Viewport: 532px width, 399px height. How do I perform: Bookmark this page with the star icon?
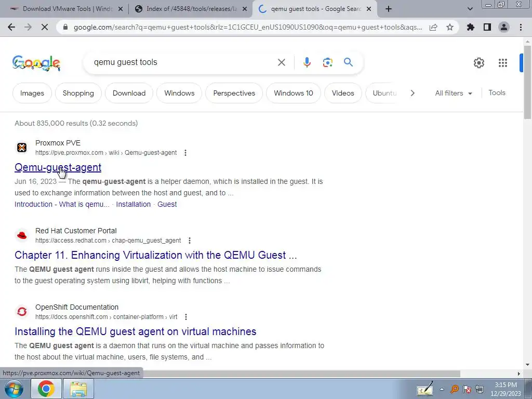pos(450,28)
